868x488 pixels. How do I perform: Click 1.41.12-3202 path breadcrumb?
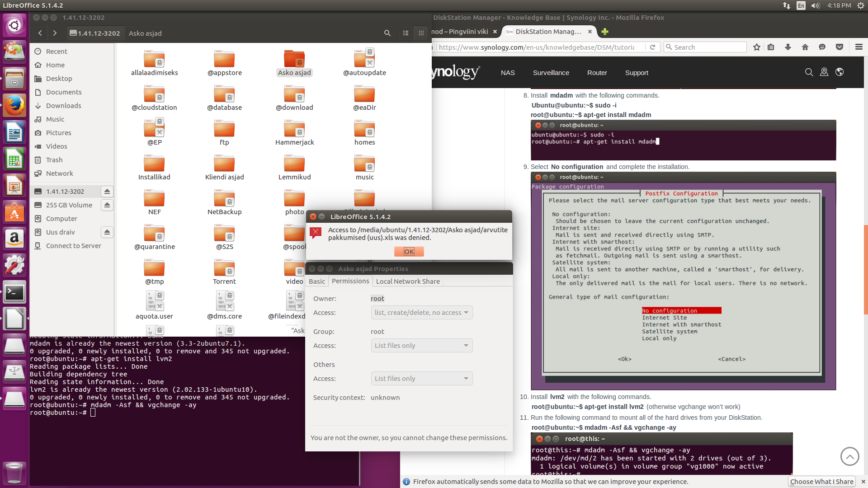point(95,33)
